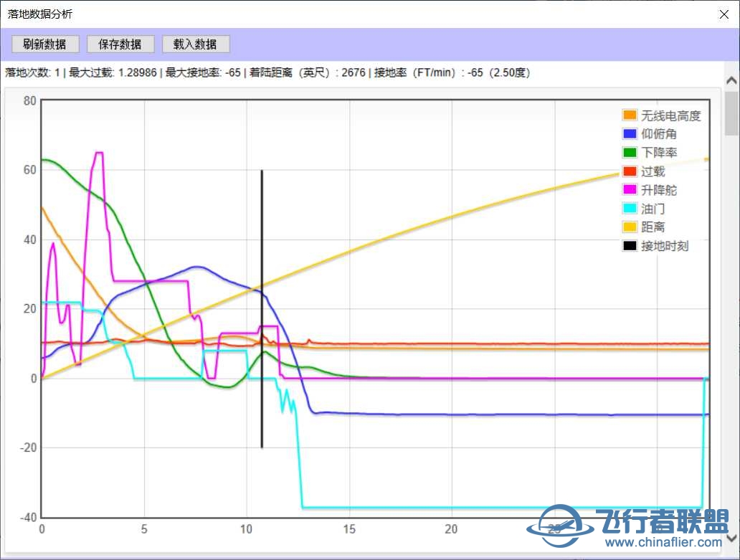
Task: Click the 刷新数据 refresh data button
Action: (45, 44)
